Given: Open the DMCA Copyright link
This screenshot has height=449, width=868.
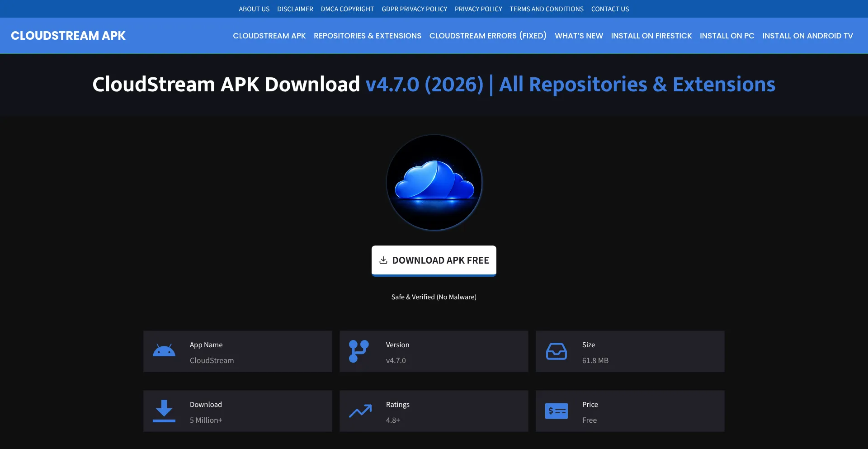Looking at the screenshot, I should click(347, 9).
